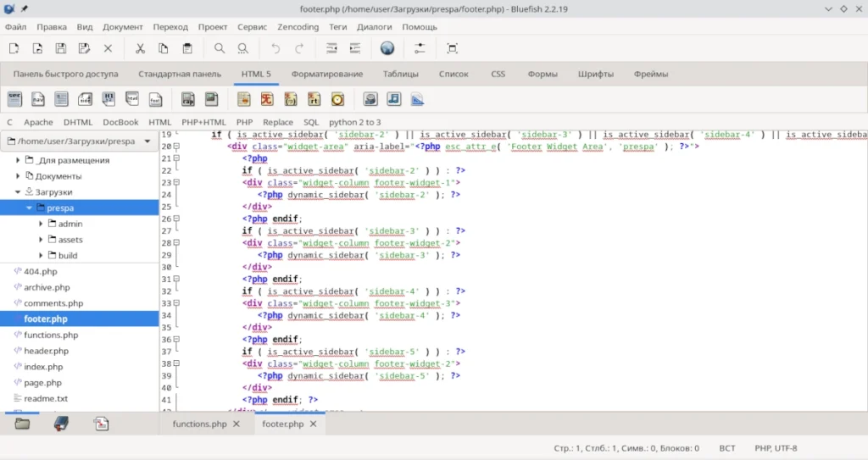Screen dimensions: 868x460
Task: Expand the Документы folder
Action: click(18, 176)
